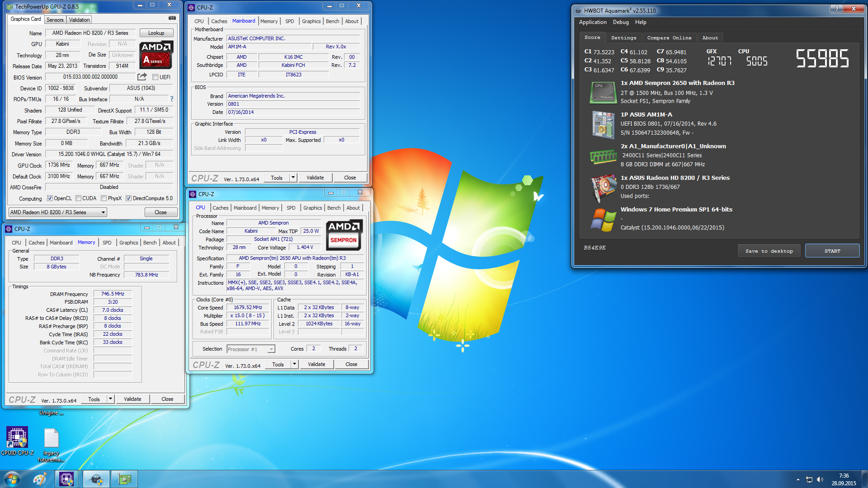868x488 pixels.
Task: Click the BIOS Version field in GPU-Z
Action: [x=90, y=77]
